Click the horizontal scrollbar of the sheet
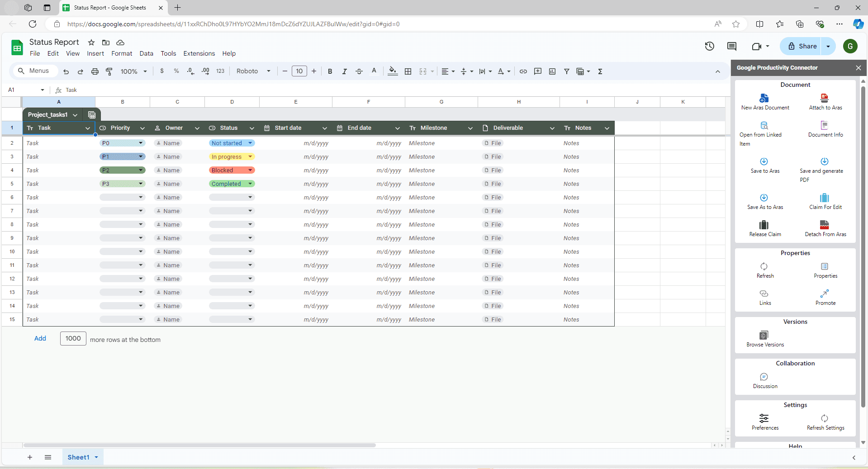Image resolution: width=868 pixels, height=469 pixels. (x=199, y=445)
